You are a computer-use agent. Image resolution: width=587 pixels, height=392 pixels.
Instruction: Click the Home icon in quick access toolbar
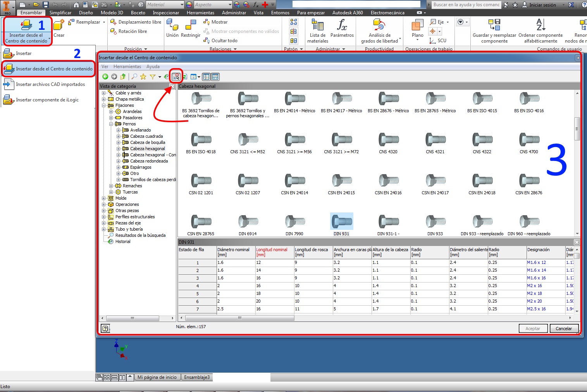[x=76, y=5]
